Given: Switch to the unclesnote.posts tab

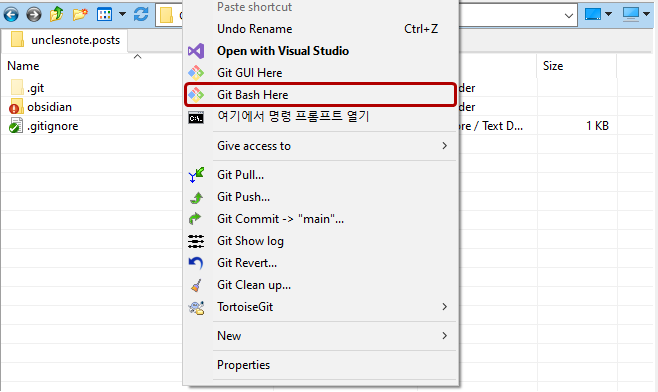Looking at the screenshot, I should point(65,40).
